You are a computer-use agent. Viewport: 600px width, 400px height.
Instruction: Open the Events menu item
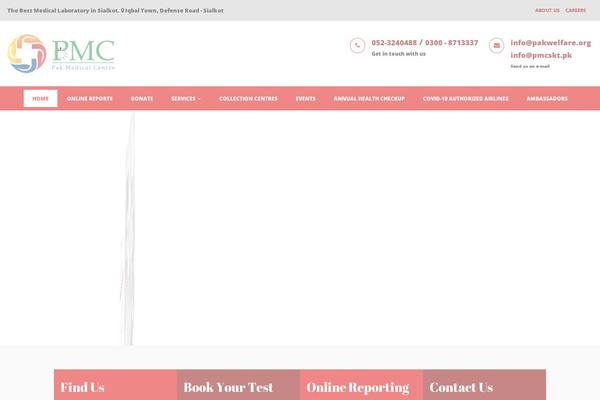click(305, 98)
